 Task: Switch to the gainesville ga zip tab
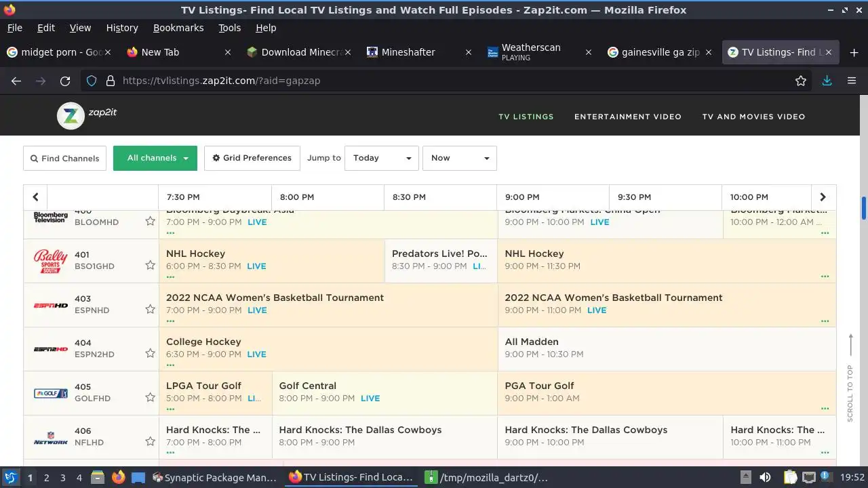pos(660,52)
